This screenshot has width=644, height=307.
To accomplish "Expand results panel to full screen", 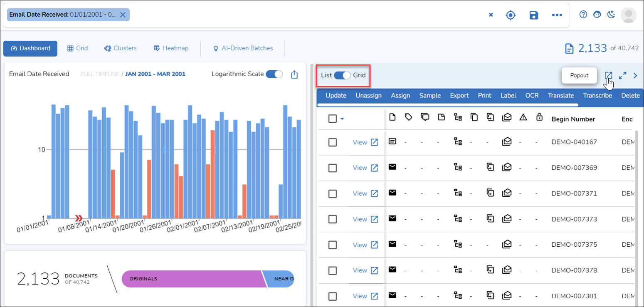I will point(622,75).
